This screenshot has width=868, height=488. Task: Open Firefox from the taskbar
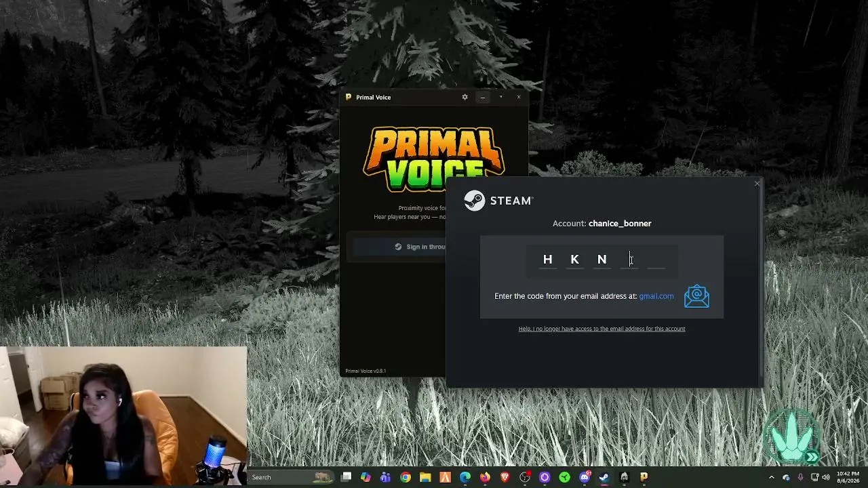pos(485,477)
